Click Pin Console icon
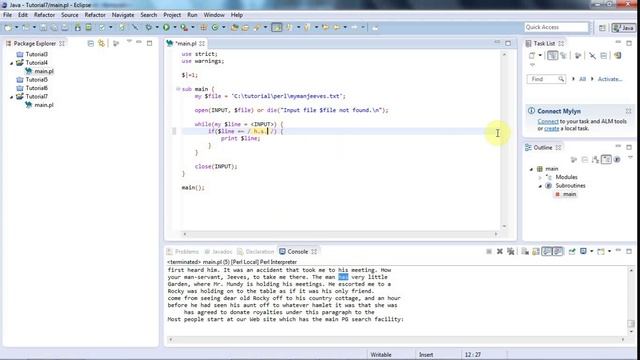This screenshot has width=640, height=360. (x=572, y=251)
